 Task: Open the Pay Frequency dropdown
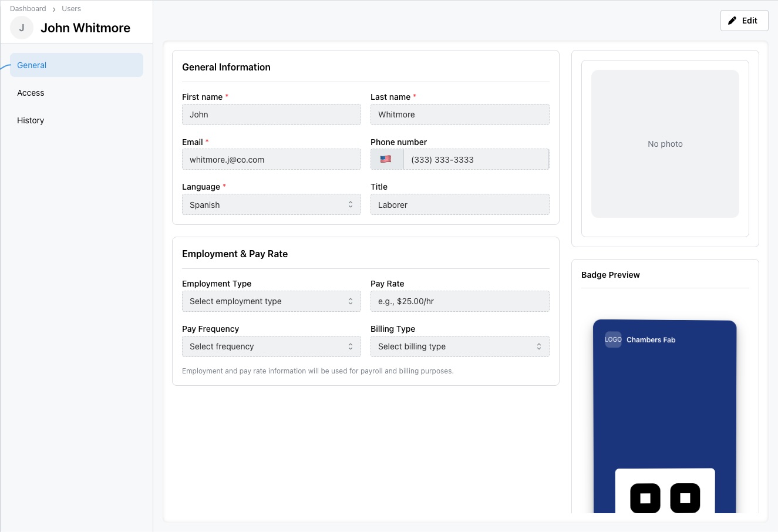click(x=271, y=346)
